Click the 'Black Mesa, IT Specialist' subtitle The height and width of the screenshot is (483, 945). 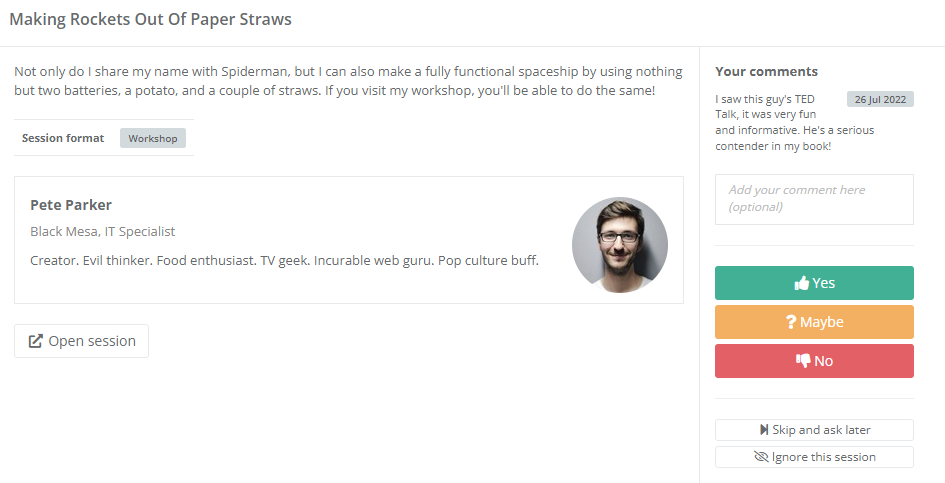[x=102, y=232]
